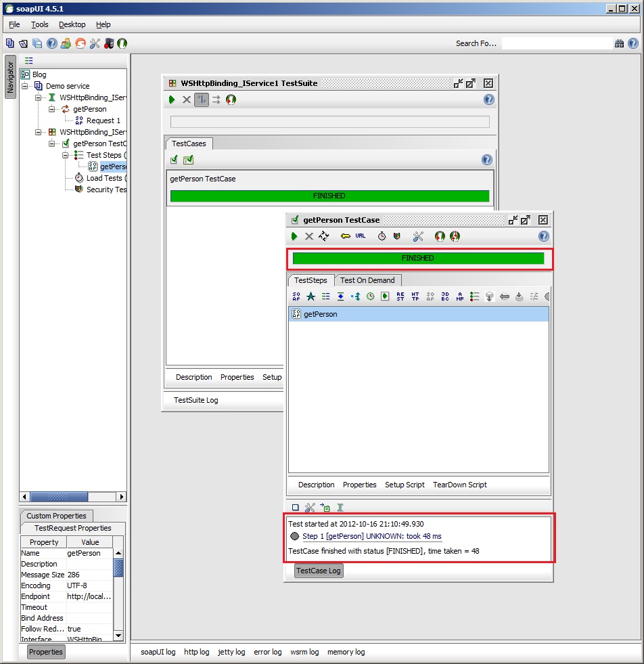Cancel the TestSuite run with X icon

[187, 99]
